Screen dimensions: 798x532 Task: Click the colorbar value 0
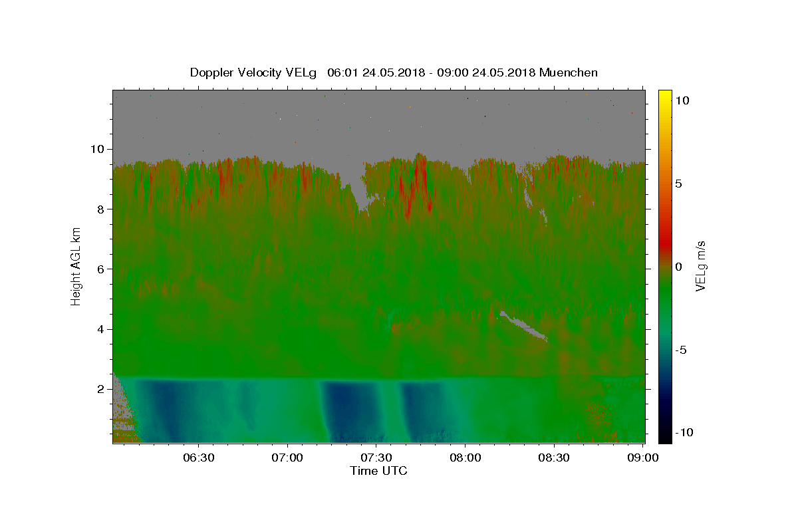[678, 267]
